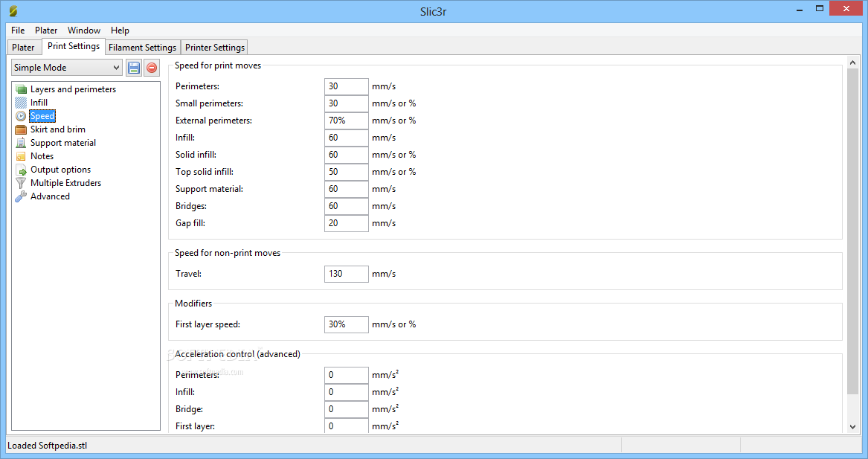Switch to the Plater tab
This screenshot has height=459, width=868.
coord(23,48)
